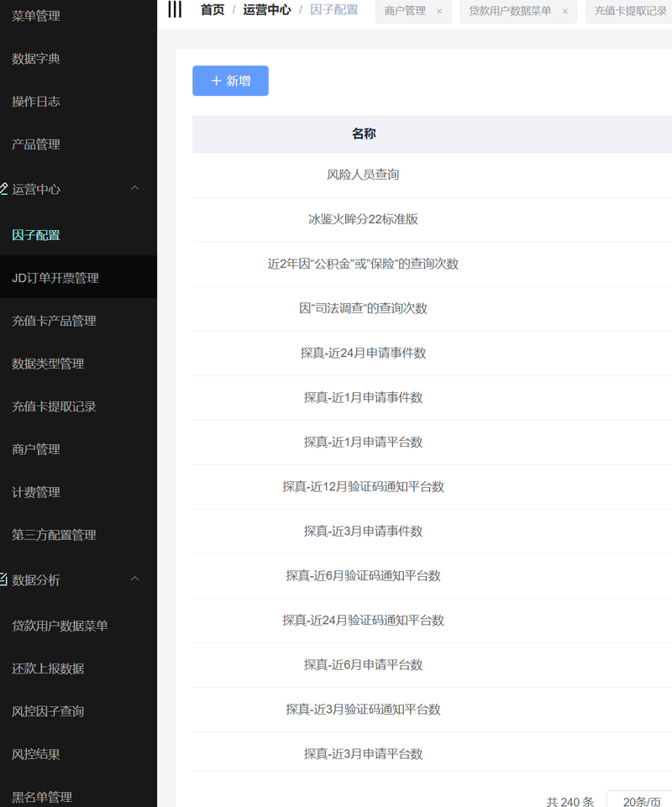Open 风控结果 in the sidebar
This screenshot has height=807, width=672.
36,754
